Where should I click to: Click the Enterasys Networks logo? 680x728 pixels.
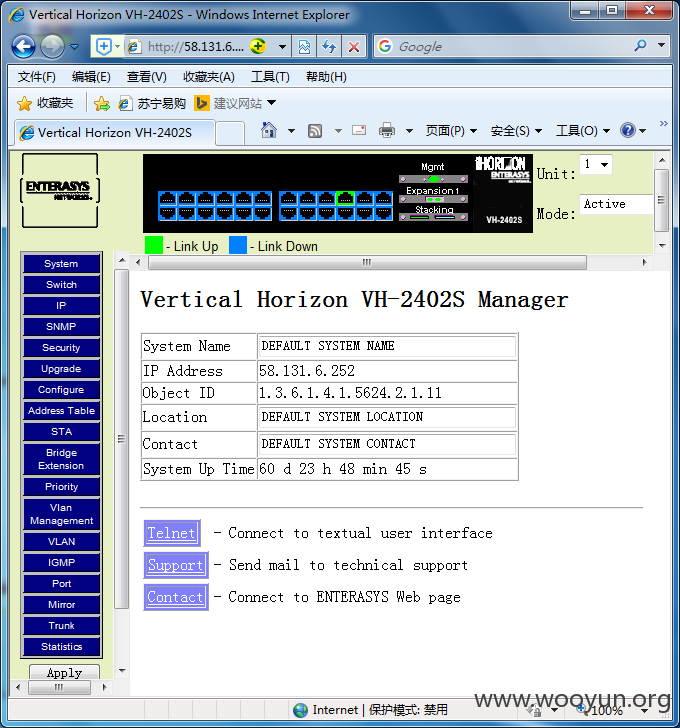pyautogui.click(x=60, y=190)
